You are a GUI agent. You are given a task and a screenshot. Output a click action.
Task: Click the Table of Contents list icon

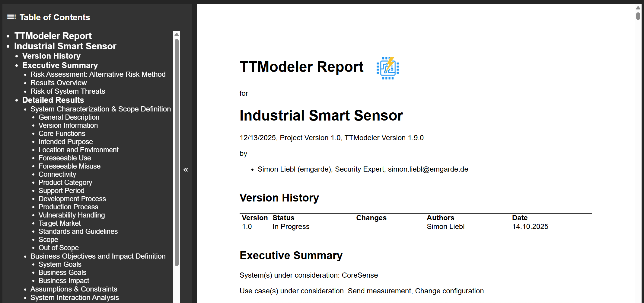(x=11, y=17)
